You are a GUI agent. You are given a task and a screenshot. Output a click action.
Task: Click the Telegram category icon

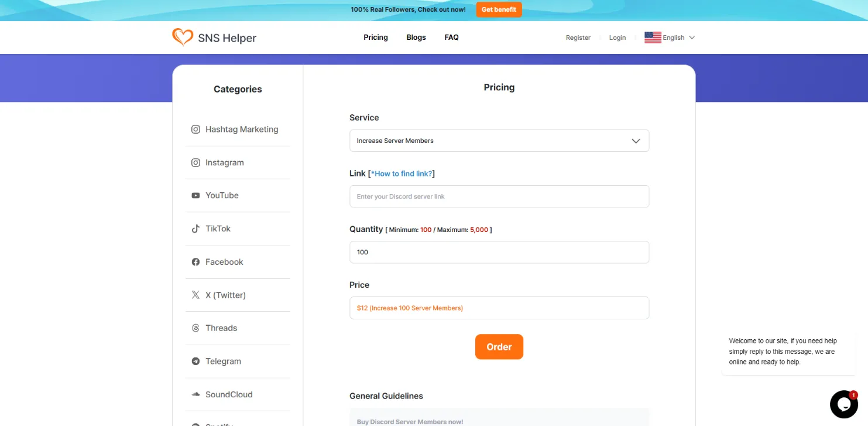(x=195, y=362)
